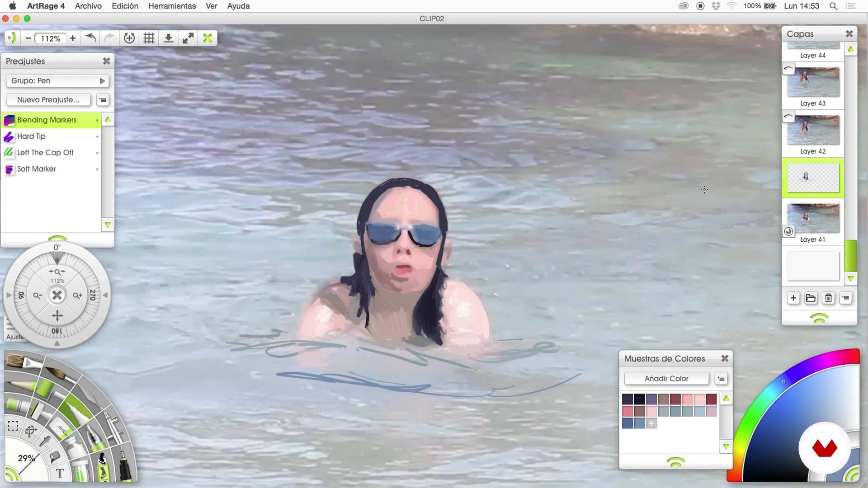Select the Hard Tip preset
Viewport: 868px width, 488px height.
coord(51,136)
